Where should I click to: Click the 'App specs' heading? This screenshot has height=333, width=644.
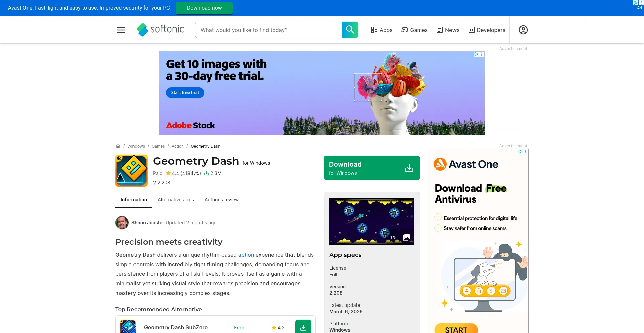345,255
